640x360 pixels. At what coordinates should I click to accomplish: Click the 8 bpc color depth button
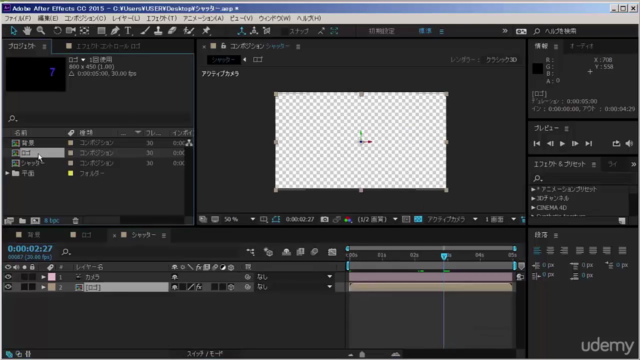point(51,221)
